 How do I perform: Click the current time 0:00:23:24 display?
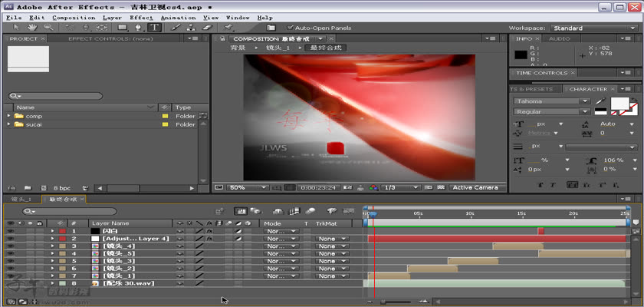click(x=318, y=187)
